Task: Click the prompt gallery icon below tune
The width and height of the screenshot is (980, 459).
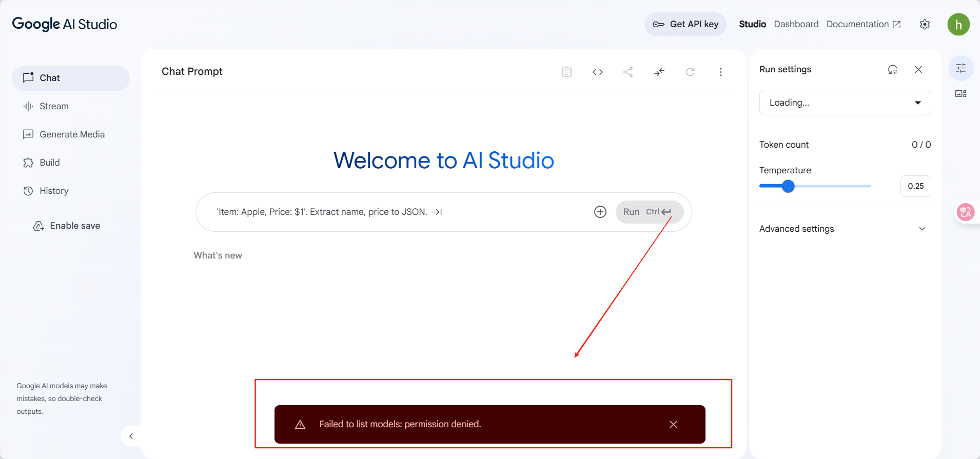Action: [961, 93]
